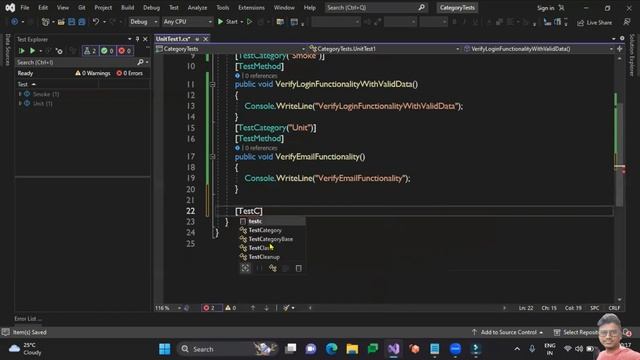Click the code cleanup broom icon in editor footer

[x=286, y=308]
